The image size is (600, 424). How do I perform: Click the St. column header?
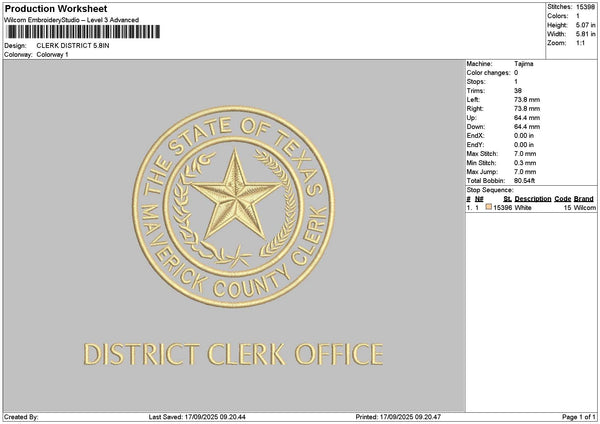click(508, 199)
